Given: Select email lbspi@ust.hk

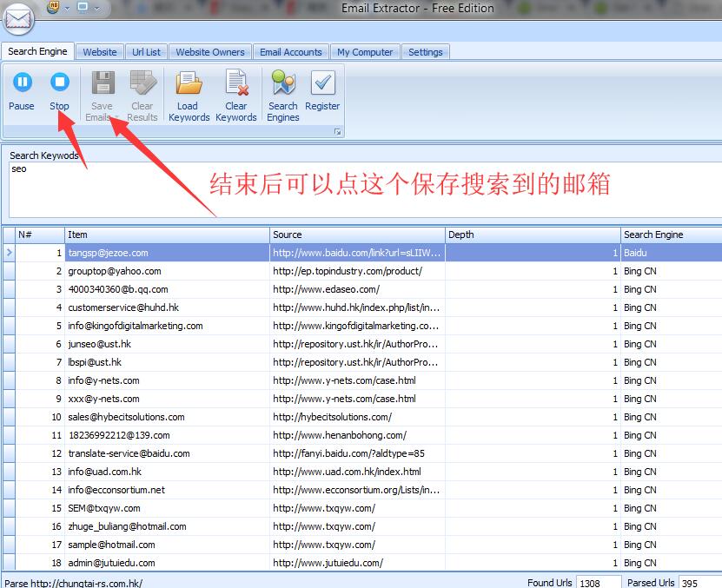Looking at the screenshot, I should pos(95,362).
